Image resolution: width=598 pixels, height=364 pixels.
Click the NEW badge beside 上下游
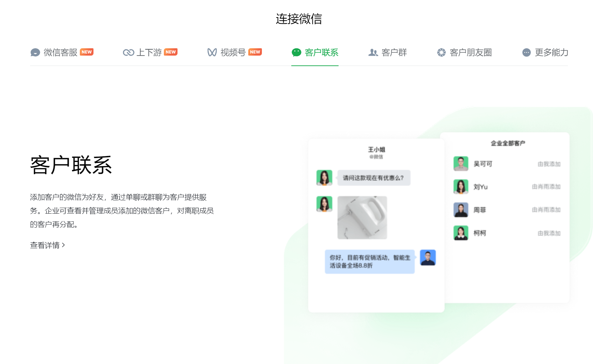[171, 52]
